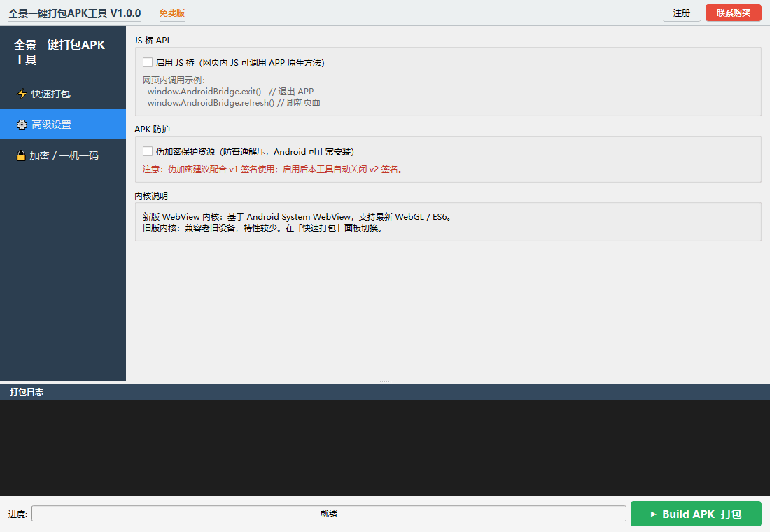The width and height of the screenshot is (770, 532).
Task: Click the JS 桥 API section heading
Action: click(152, 41)
